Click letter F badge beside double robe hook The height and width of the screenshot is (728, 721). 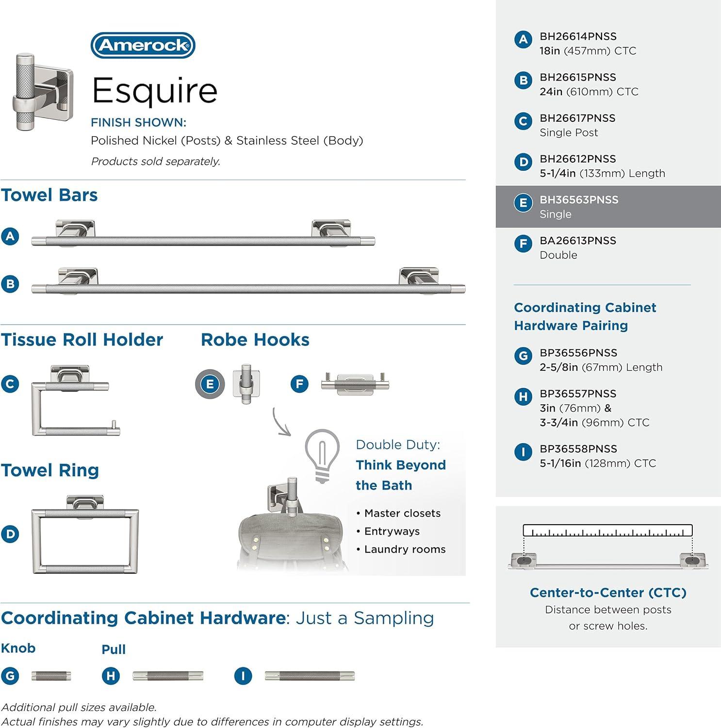299,384
